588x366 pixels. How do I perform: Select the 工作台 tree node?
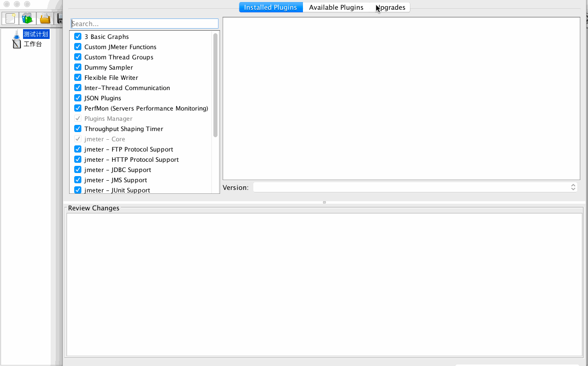point(33,44)
